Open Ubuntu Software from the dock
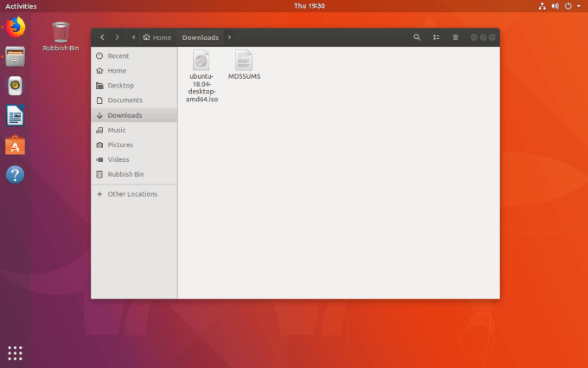Screen dimensions: 588x368 16,145
